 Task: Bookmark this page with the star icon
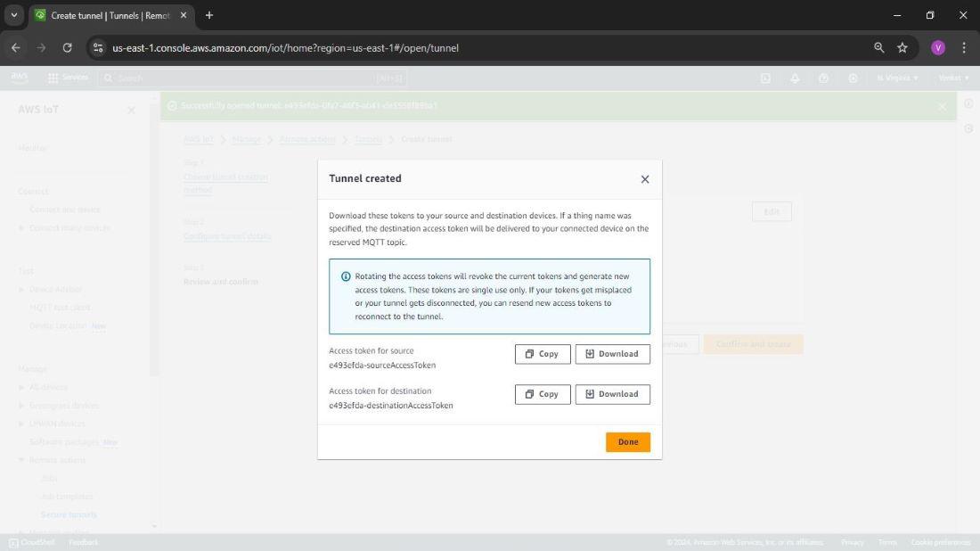902,47
